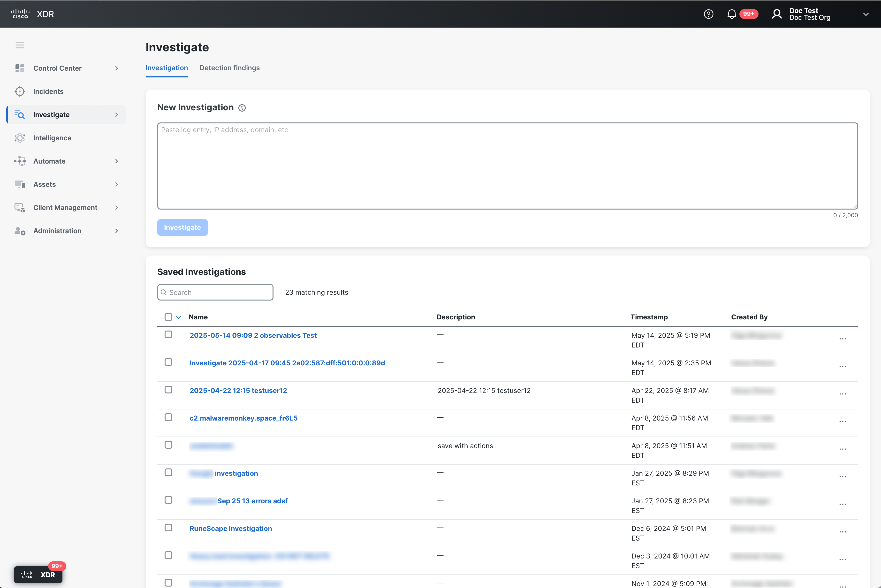Click the hamburger menu collapse icon

(x=20, y=45)
